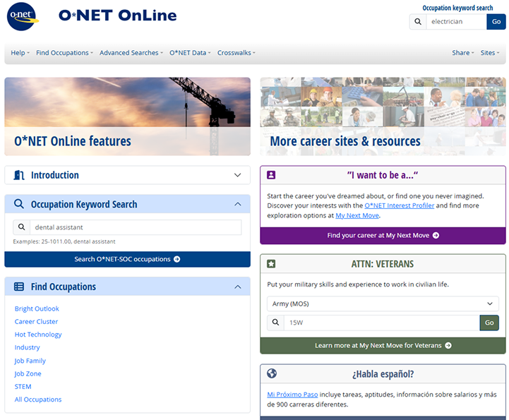The height and width of the screenshot is (420, 509).
Task: Click the Occupation Keyword Search magnifier heading icon
Action: (x=19, y=204)
